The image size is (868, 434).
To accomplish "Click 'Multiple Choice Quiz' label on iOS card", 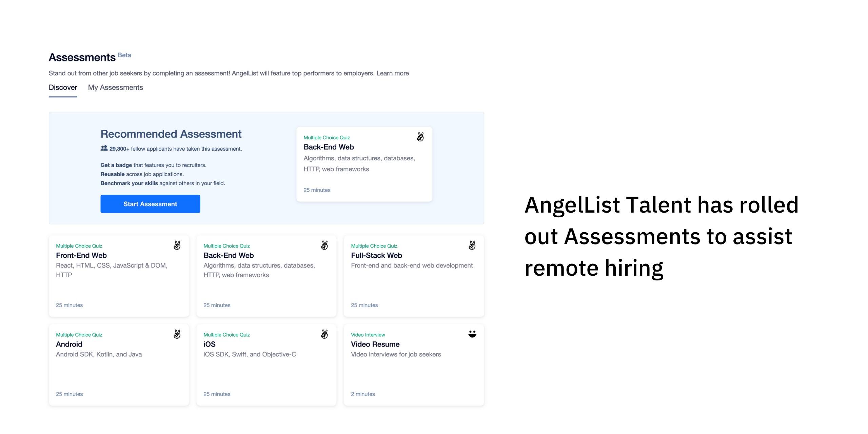I will [x=226, y=335].
